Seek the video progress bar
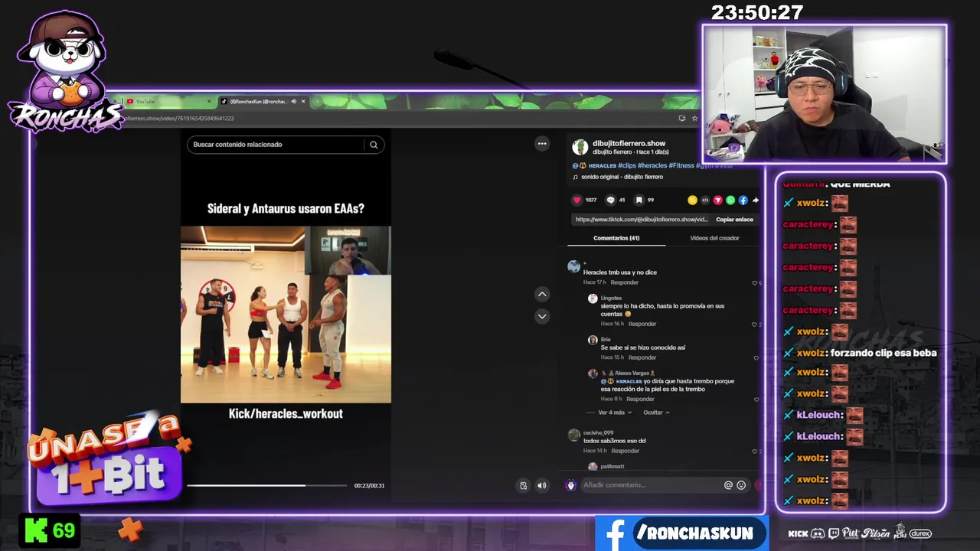 click(x=266, y=485)
